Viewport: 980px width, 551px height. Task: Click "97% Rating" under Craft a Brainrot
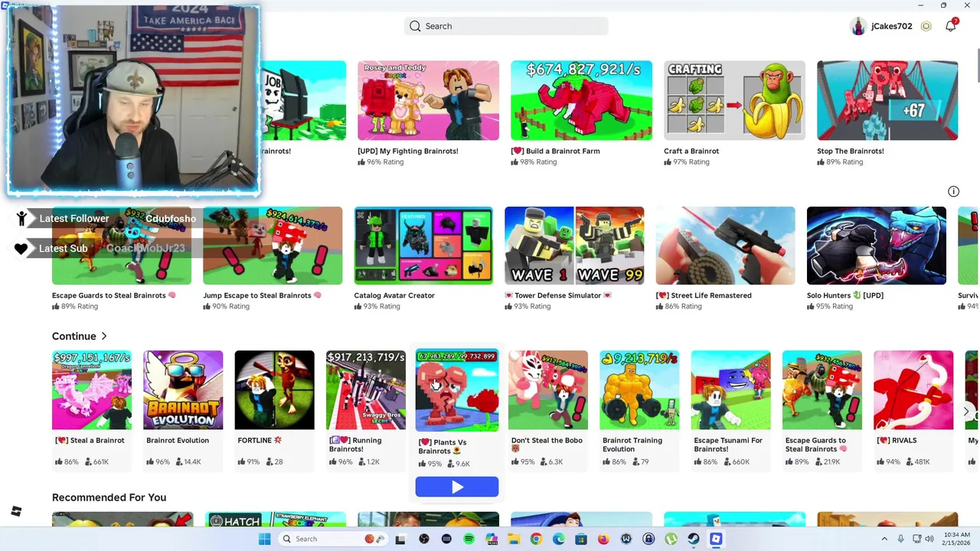click(x=691, y=162)
